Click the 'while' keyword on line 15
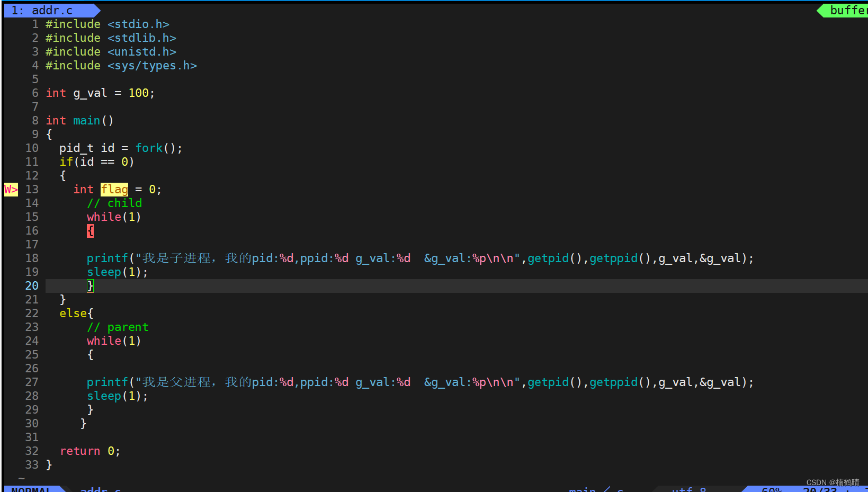This screenshot has width=868, height=492. [104, 217]
